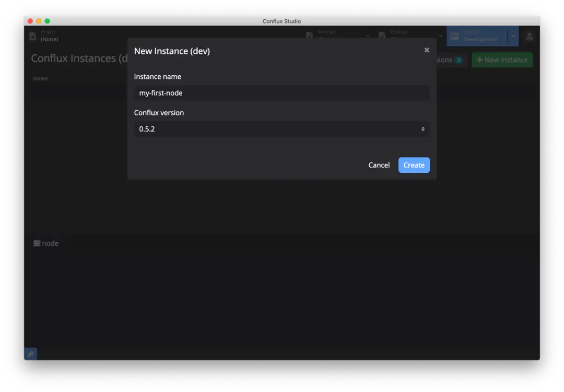
Task: Expand the Contract dropdown arrow
Action: coord(368,36)
